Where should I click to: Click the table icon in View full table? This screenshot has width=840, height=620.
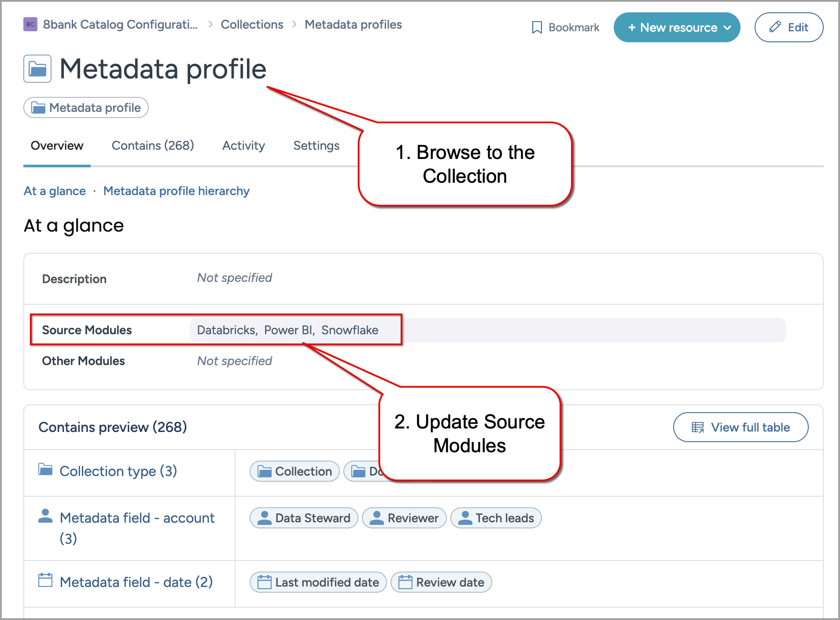(x=697, y=427)
